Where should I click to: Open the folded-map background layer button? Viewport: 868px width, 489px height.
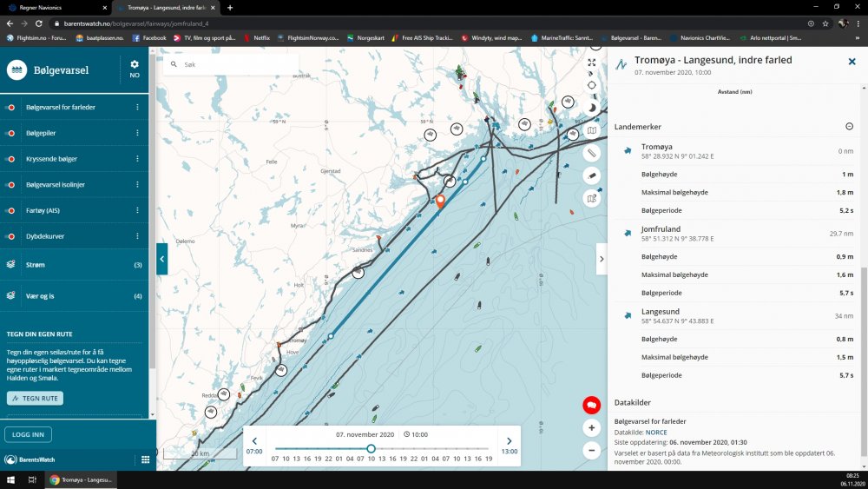591,130
